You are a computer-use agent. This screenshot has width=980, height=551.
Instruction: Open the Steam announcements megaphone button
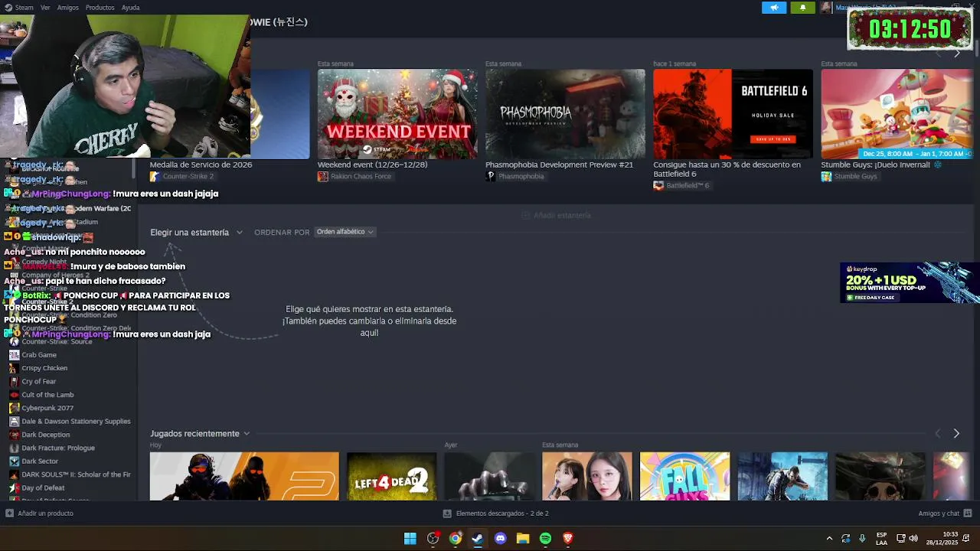point(774,8)
